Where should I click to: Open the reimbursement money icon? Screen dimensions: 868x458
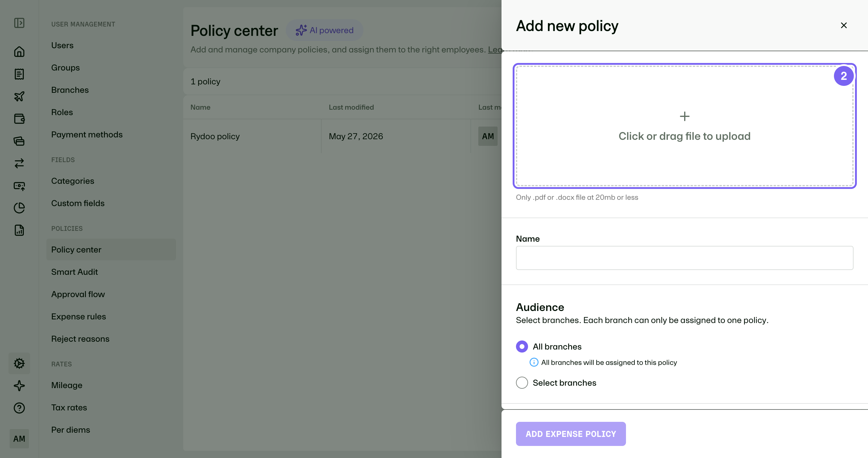pos(19,186)
